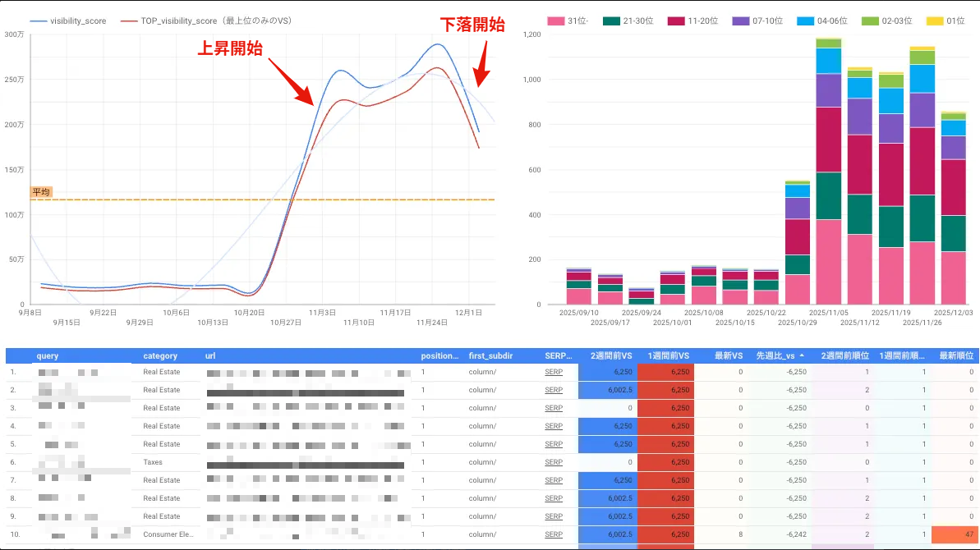Open the SERP link in row 1
The image size is (980, 550).
[553, 372]
